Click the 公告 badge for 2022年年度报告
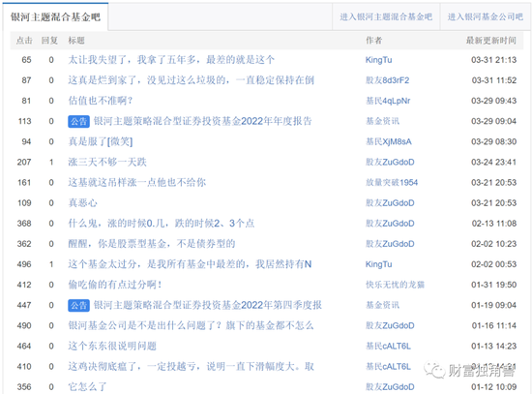 pyautogui.click(x=78, y=121)
